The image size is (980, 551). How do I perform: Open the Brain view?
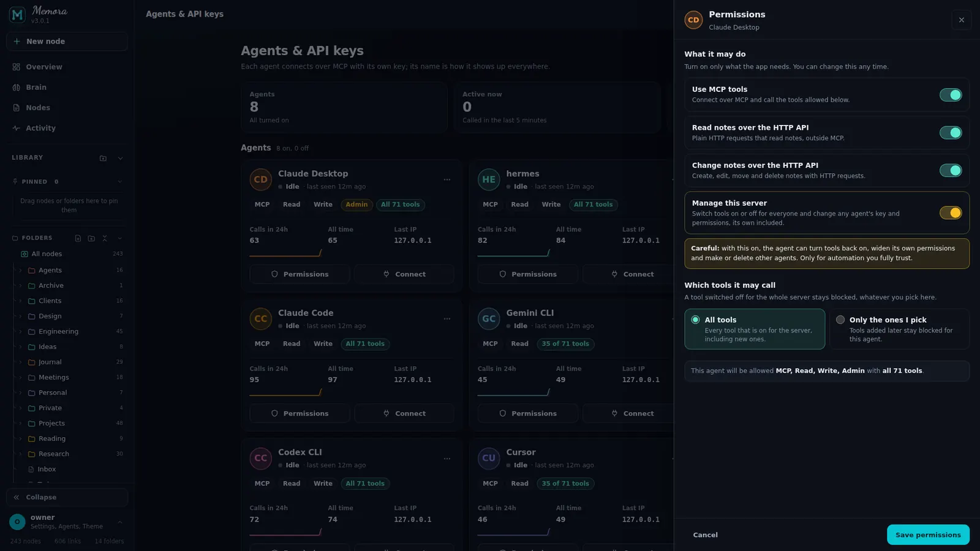click(67, 88)
